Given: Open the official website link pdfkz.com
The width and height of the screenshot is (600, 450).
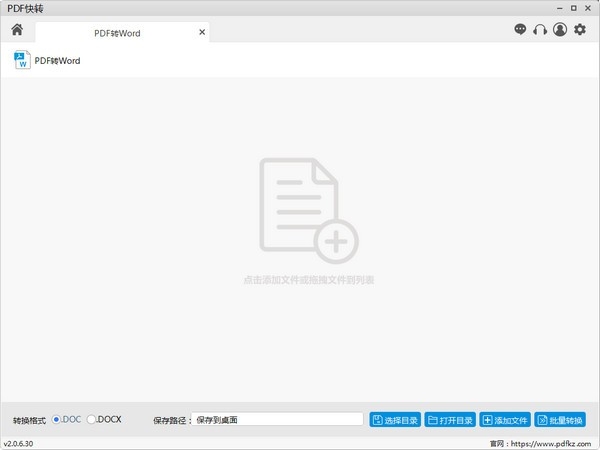Looking at the screenshot, I should pos(551,444).
